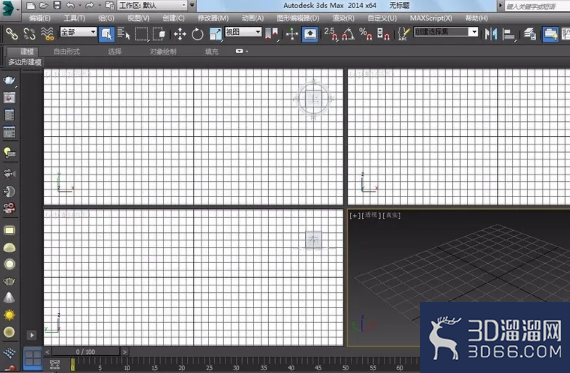Toggle the 2.5 snaps button
This screenshot has height=373, width=570.
tap(330, 34)
